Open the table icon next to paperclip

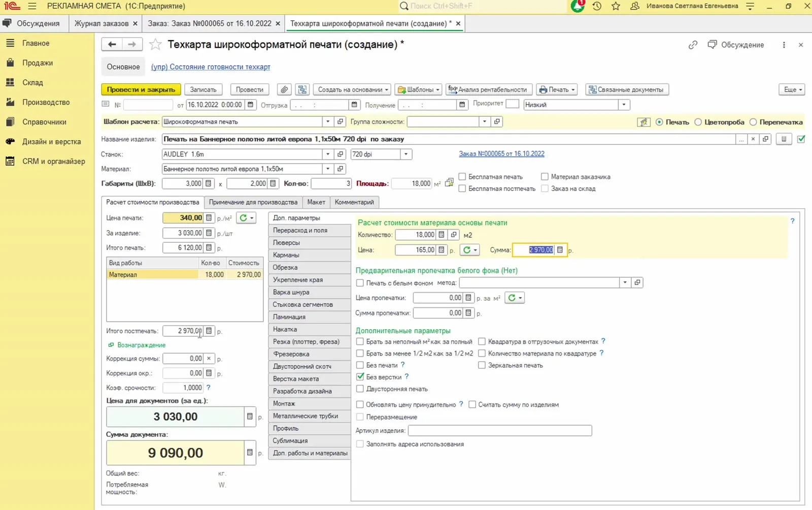[x=302, y=89]
